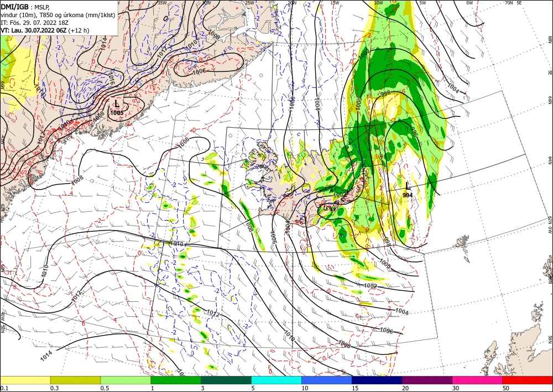Click the '25W' longitude label
The image size is (553, 392).
tap(250, 3)
